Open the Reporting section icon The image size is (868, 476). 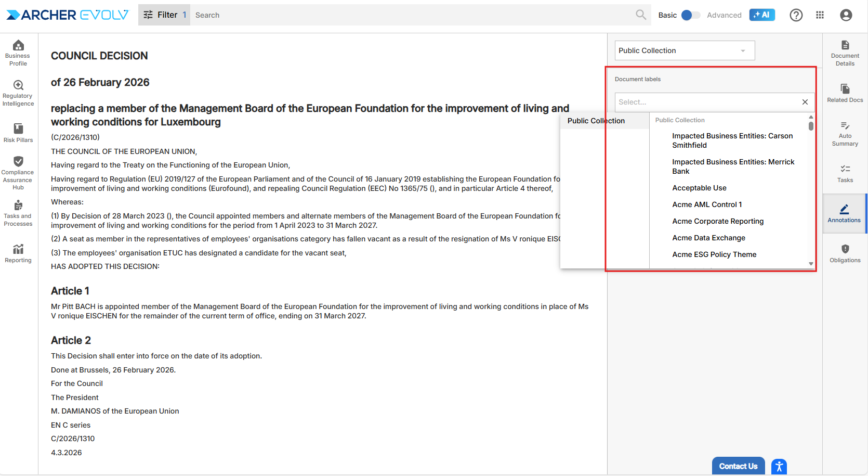coord(18,253)
